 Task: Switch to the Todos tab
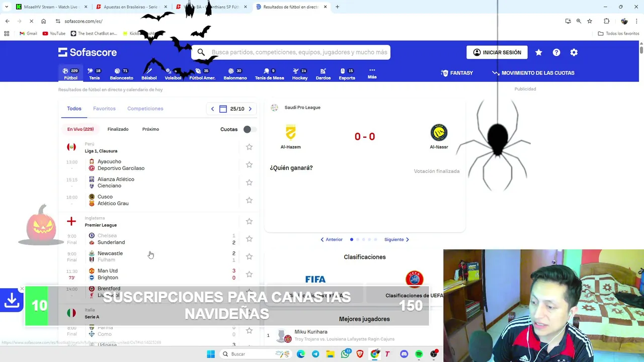pos(74,109)
